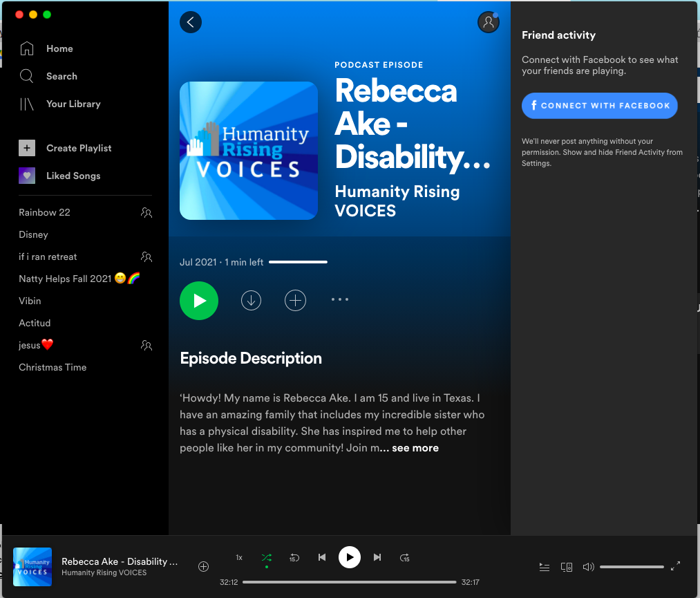Open connect to a device
The width and height of the screenshot is (700, 598).
point(567,567)
